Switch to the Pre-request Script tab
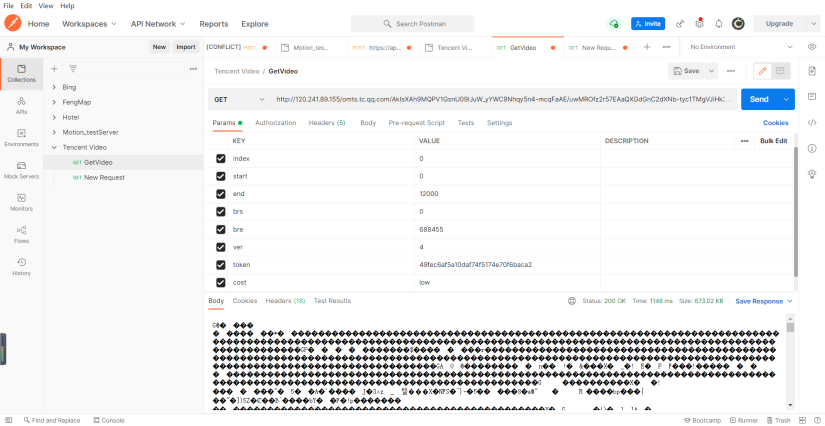Viewport: 825px width, 426px height. [x=417, y=123]
